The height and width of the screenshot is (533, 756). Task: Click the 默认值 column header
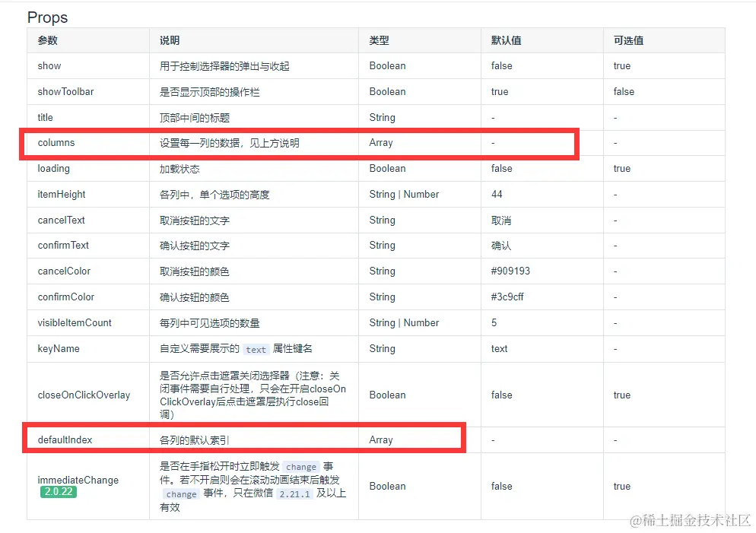(x=506, y=40)
